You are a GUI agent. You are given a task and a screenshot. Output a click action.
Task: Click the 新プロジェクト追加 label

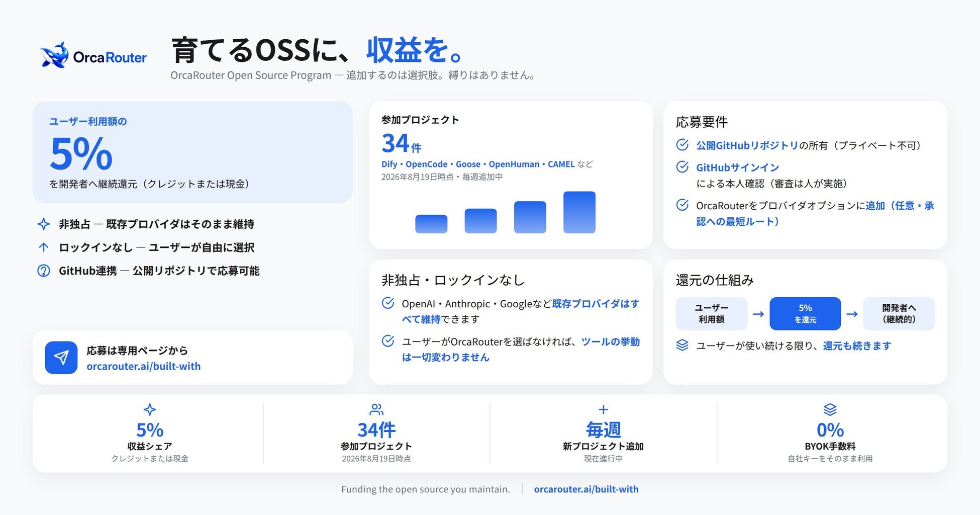[x=604, y=446]
